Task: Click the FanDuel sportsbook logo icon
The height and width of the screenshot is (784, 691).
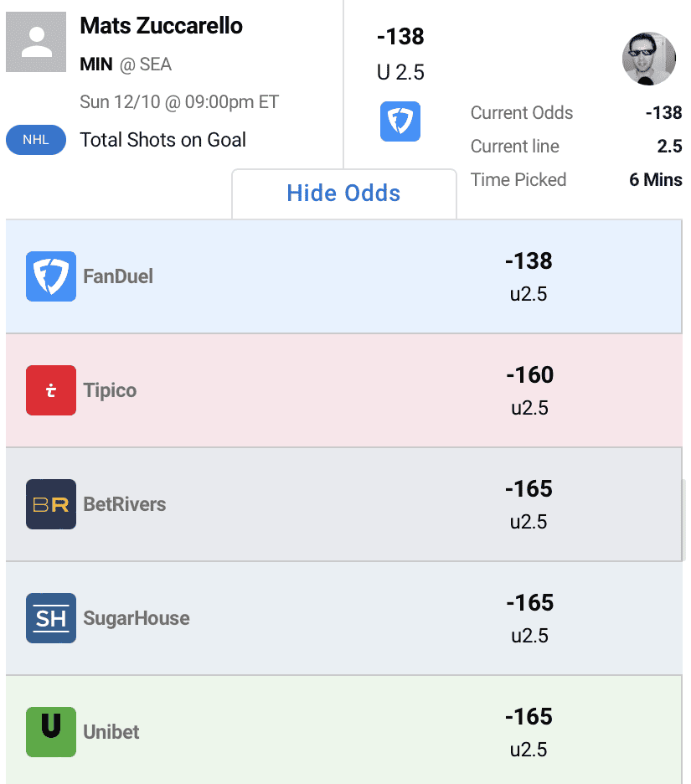Action: click(51, 276)
